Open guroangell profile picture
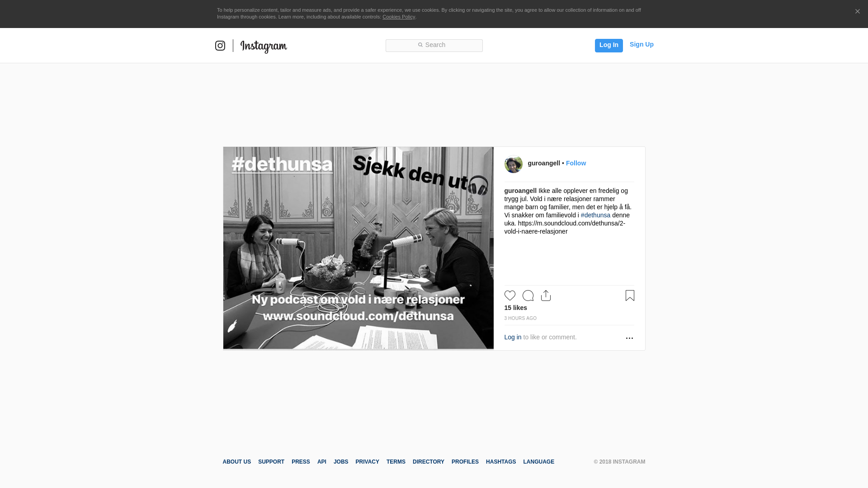868x488 pixels. 514,164
